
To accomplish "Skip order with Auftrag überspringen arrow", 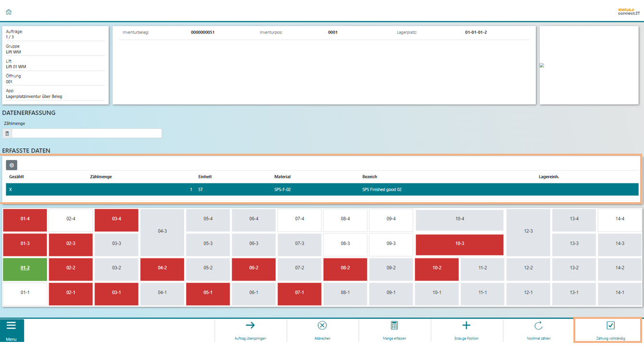I will 250,326.
